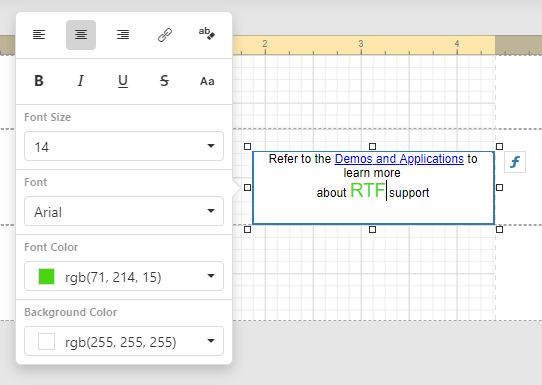Click ruler mark 4
The width and height of the screenshot is (542, 385).
[457, 44]
